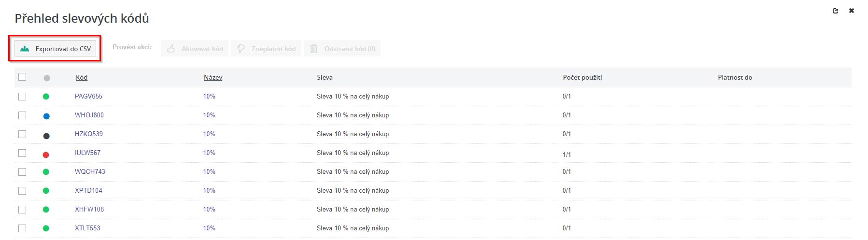The height and width of the screenshot is (240, 868).
Task: Click the dark status dot for HZKQ539
Action: click(46, 136)
